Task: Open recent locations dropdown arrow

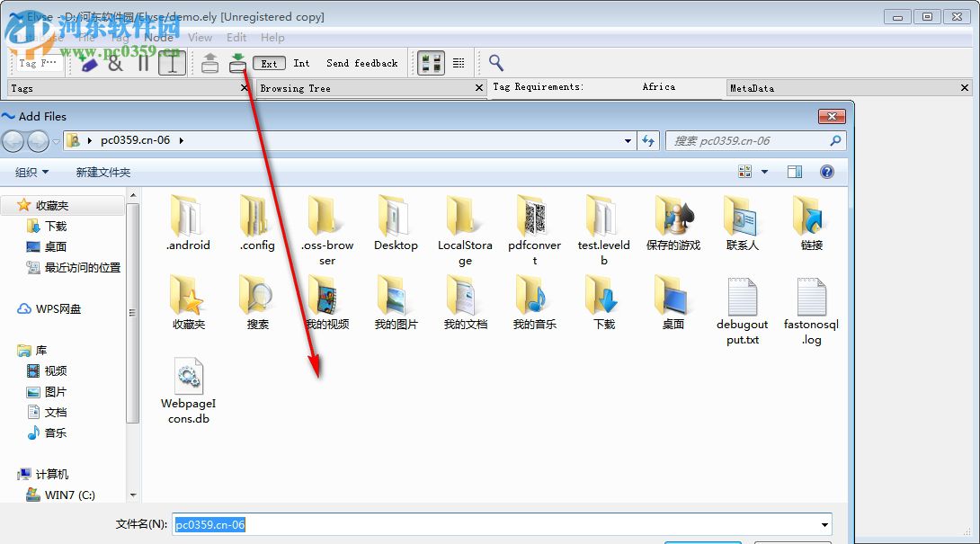Action: [56, 141]
